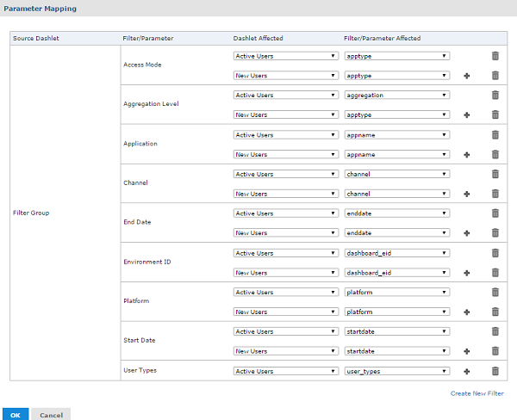Delete the Aggregation Level New Users mapping
Screen dimensions: 517x420
click(495, 114)
